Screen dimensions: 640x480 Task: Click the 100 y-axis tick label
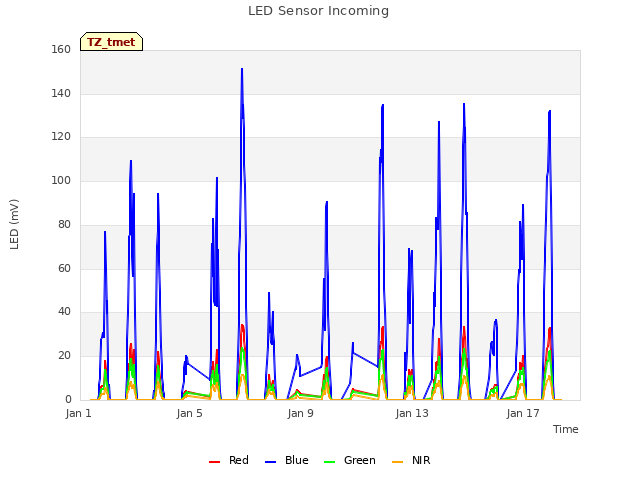(61, 180)
